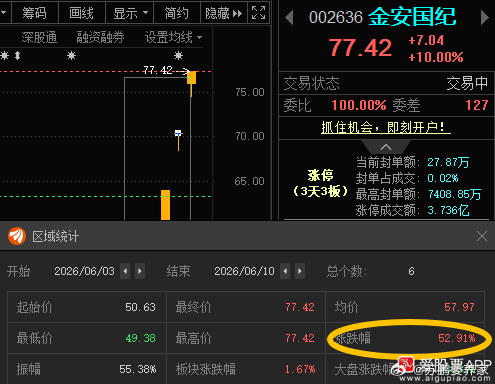The width and height of the screenshot is (495, 384).
Task: Click start date field 2026/06/03
Action: (84, 271)
